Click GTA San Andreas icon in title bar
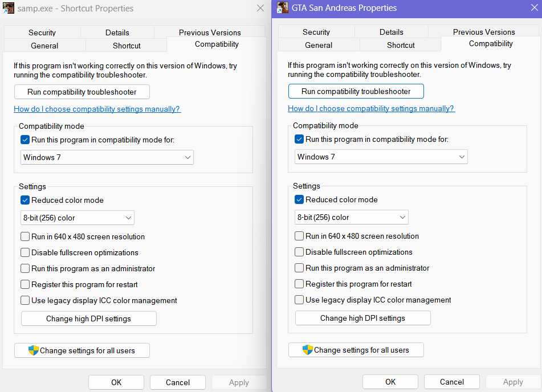The width and height of the screenshot is (542, 392). point(283,7)
